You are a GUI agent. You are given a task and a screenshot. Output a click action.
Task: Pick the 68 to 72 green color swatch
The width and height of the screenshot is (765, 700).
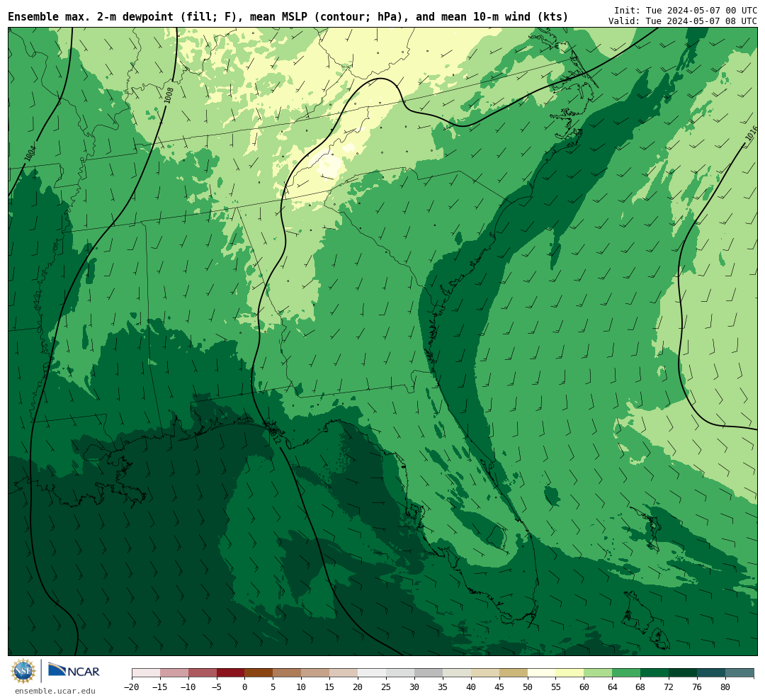pos(654,673)
